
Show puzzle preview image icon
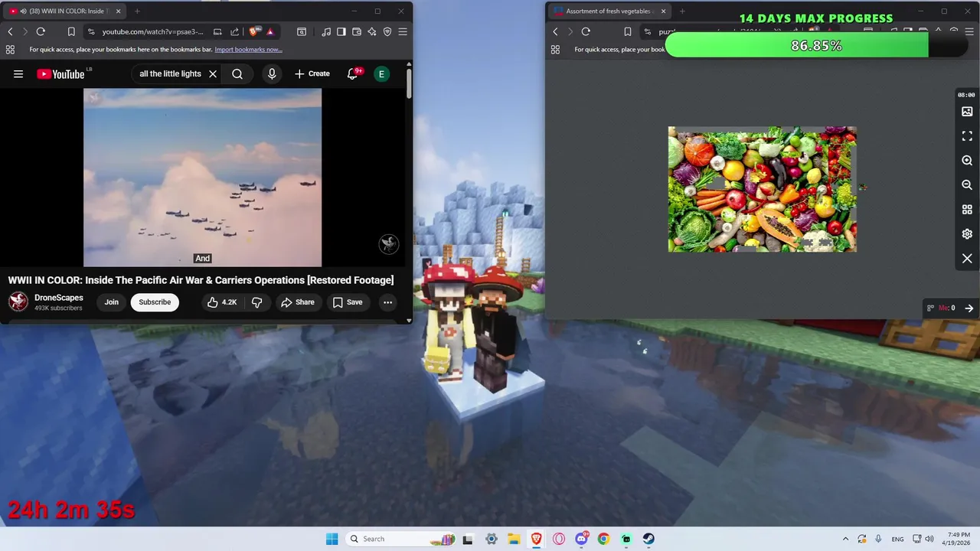coord(967,112)
